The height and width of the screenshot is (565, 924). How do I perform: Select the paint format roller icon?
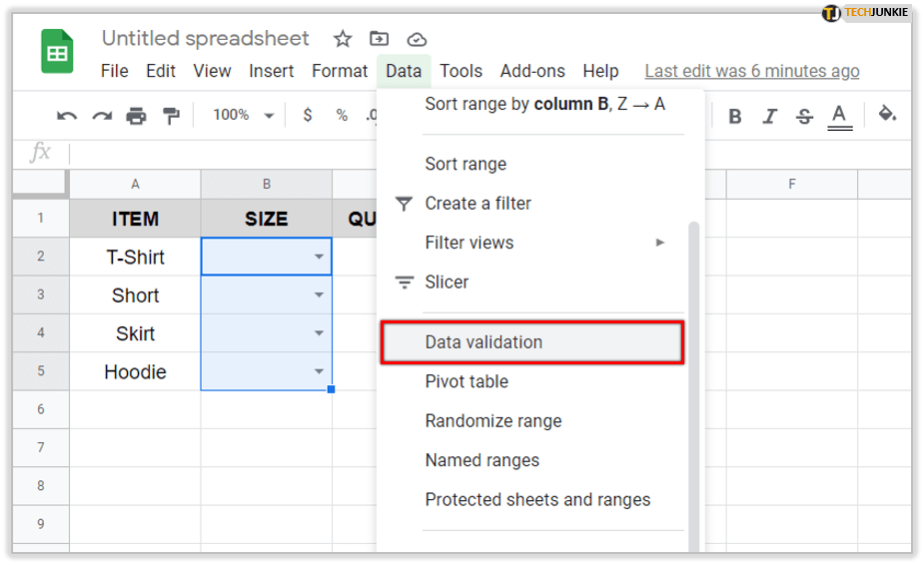[171, 116]
